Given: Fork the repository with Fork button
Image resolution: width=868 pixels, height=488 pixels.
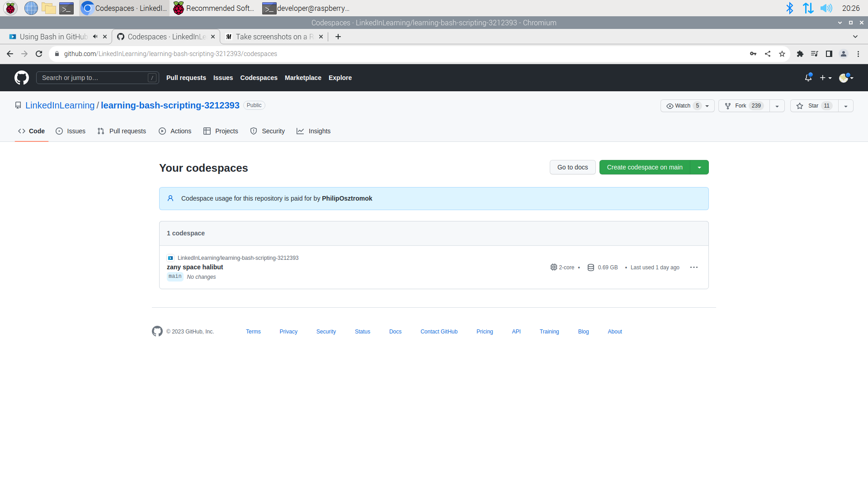Looking at the screenshot, I should [744, 106].
